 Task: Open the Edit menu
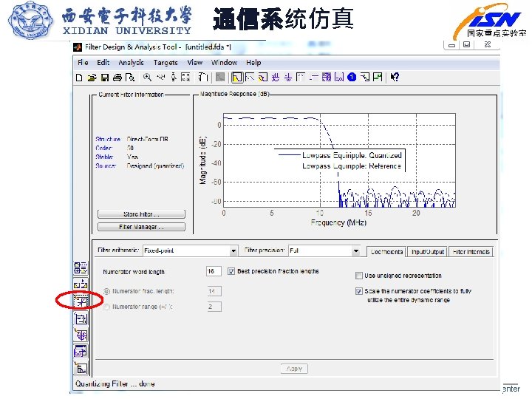click(x=103, y=62)
